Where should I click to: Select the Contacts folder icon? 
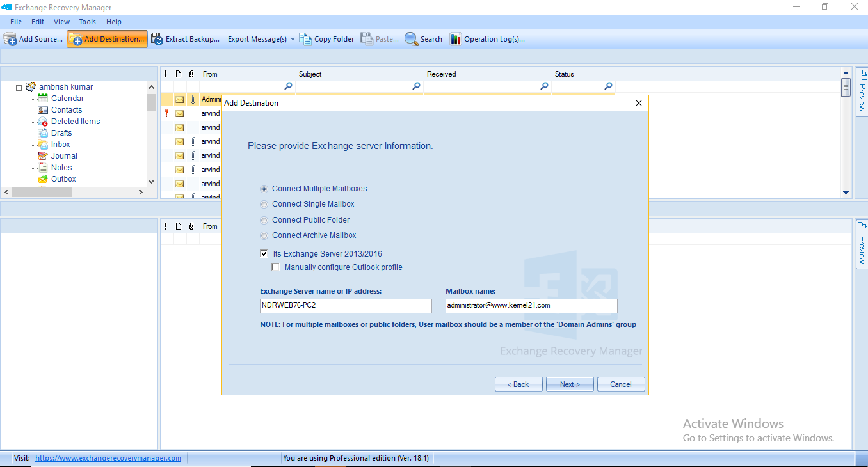click(43, 110)
